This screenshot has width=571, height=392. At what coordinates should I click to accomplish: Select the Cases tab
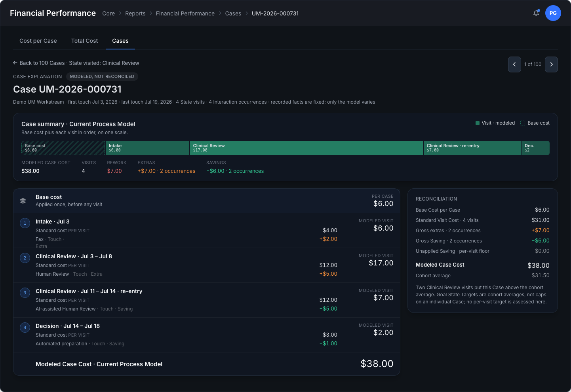point(120,41)
